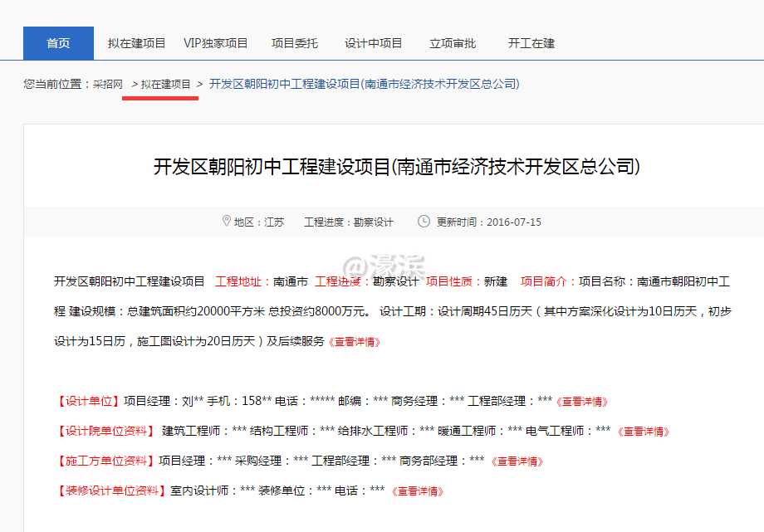Screen dimensions: 764x532
Task: Click the progress icon before 工程进度
Action: (x=302, y=222)
